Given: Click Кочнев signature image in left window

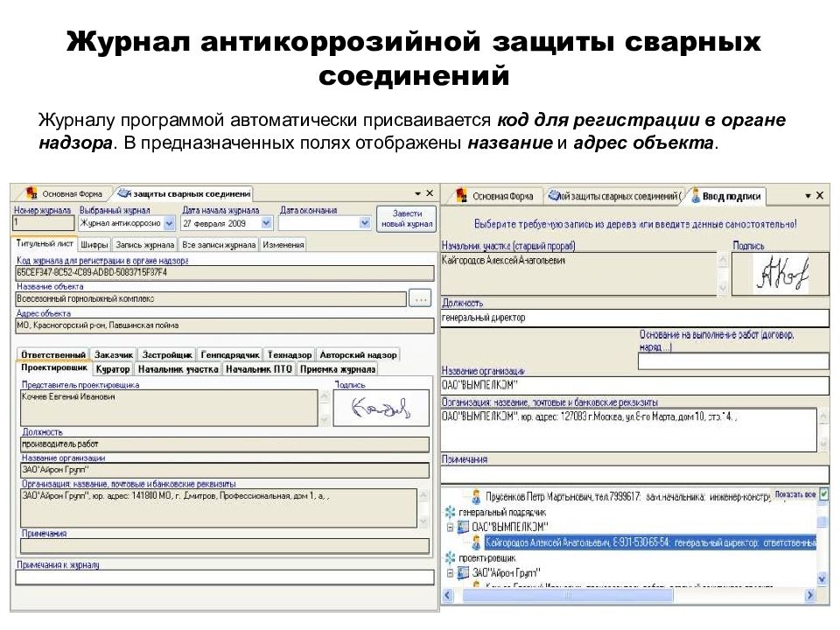Looking at the screenshot, I should click(381, 408).
